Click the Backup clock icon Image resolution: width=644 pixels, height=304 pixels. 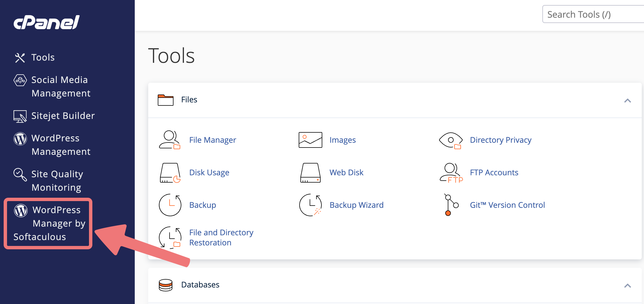tap(170, 205)
